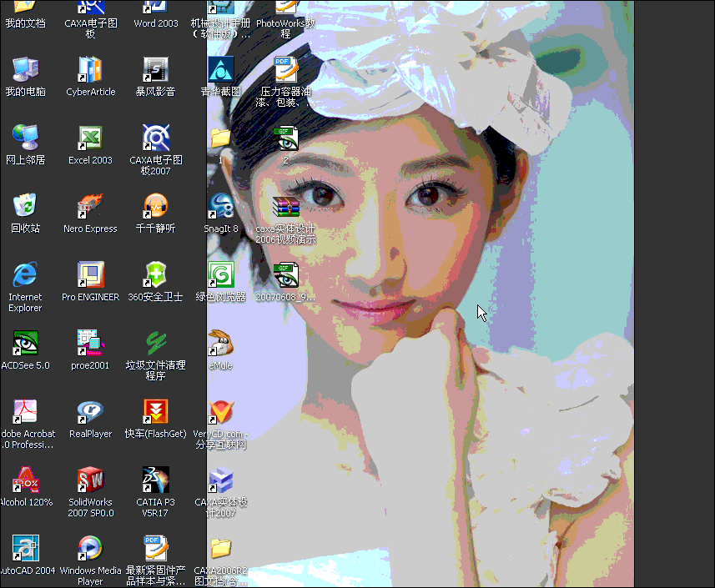
Task: Select the 我的文档 icon label
Action: [x=26, y=23]
